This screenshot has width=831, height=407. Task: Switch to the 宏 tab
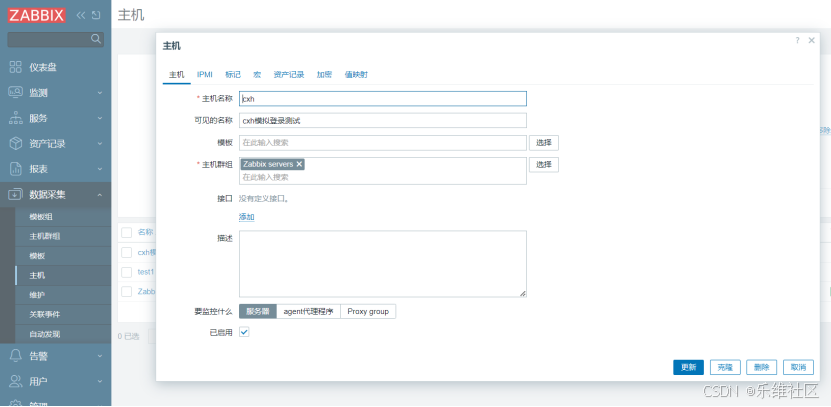257,75
